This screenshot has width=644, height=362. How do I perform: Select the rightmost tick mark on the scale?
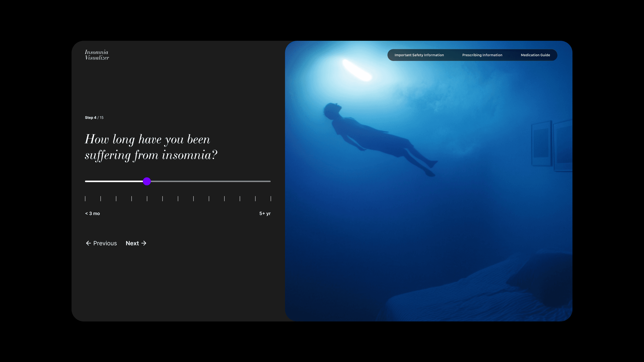click(271, 199)
